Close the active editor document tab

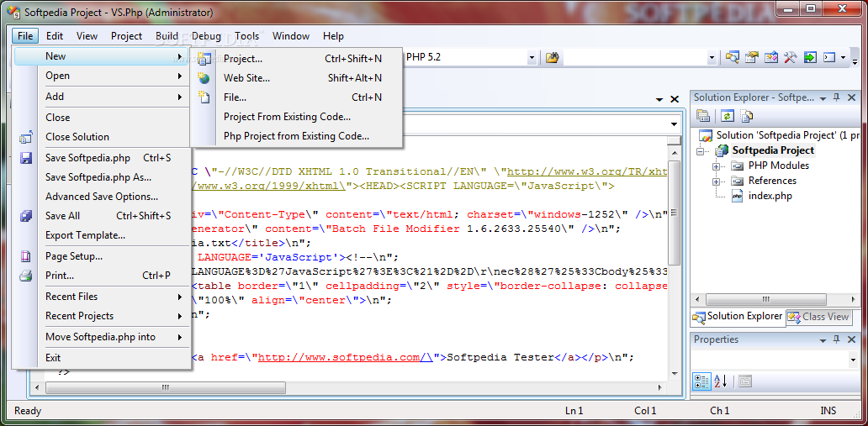click(675, 99)
